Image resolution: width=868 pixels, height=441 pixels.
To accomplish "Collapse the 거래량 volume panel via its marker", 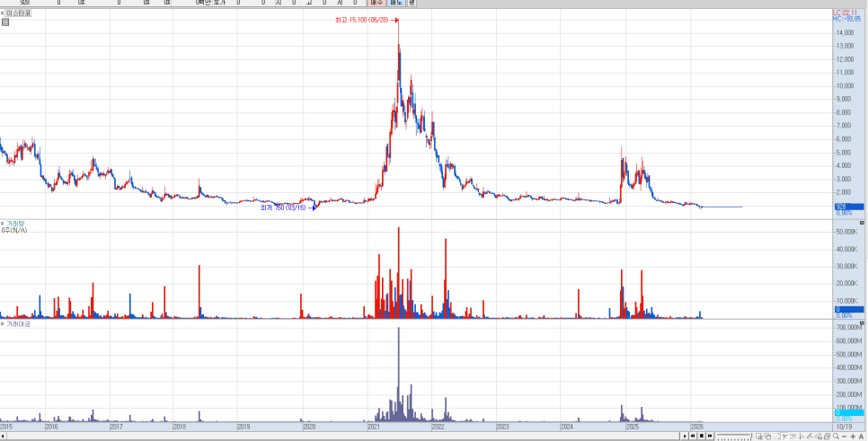I will pos(2,223).
